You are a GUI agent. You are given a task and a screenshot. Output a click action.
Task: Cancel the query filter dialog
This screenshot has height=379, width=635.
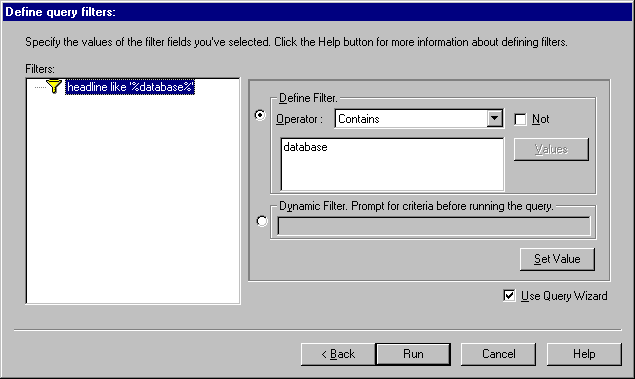498,354
